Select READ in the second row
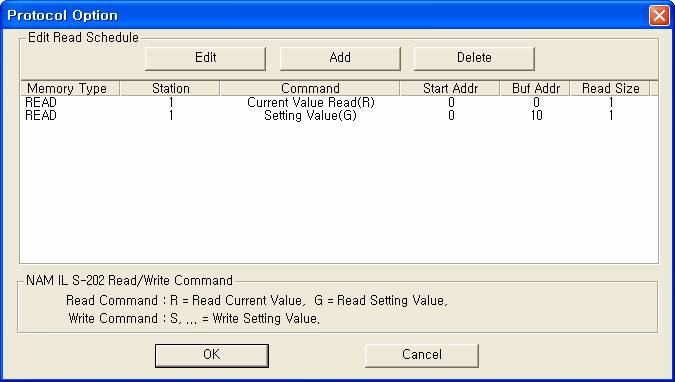 click(41, 115)
